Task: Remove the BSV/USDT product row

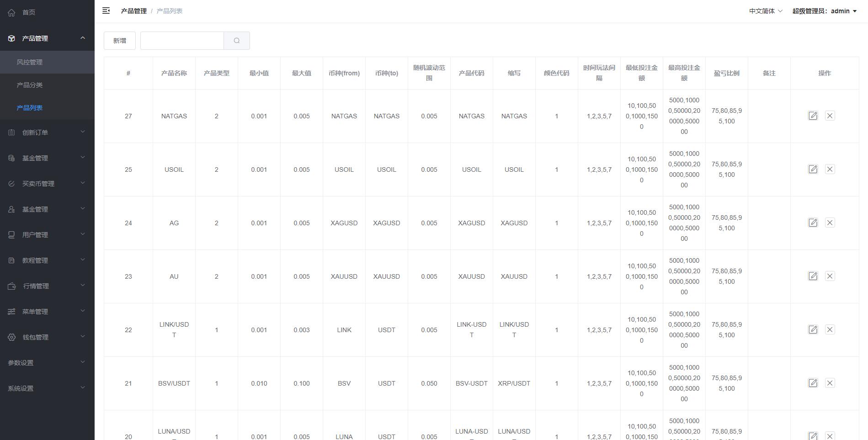Action: [x=830, y=383]
